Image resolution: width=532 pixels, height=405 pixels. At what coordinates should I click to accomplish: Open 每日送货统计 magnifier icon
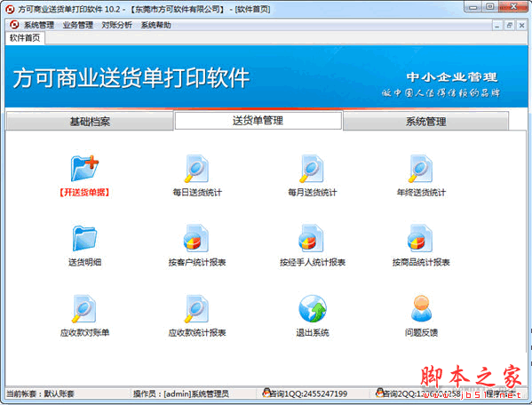[x=196, y=169]
